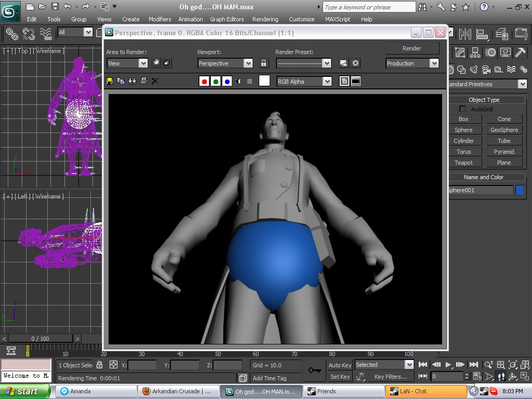The height and width of the screenshot is (399, 532).
Task: Click the Set Keys key icon
Action: coord(314,370)
